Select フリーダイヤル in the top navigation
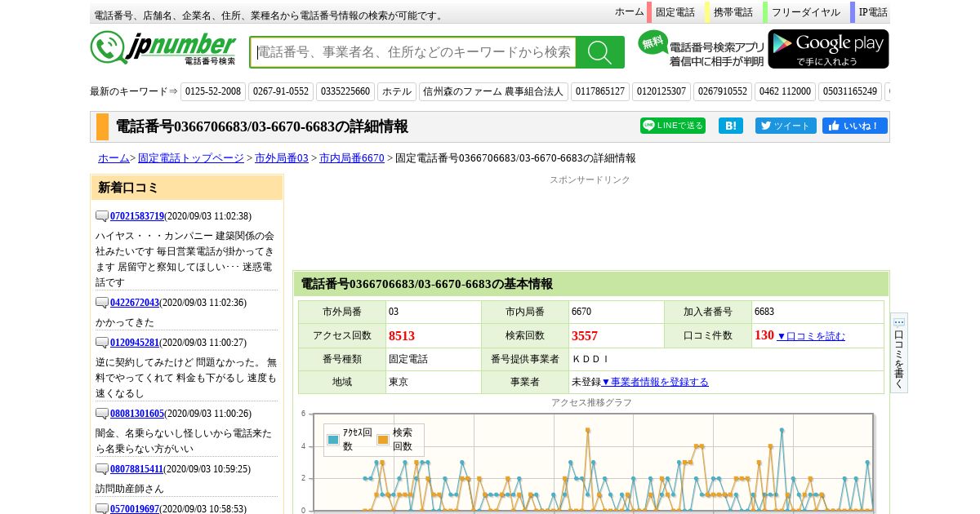Screen dimensions: 980x514 805,12
